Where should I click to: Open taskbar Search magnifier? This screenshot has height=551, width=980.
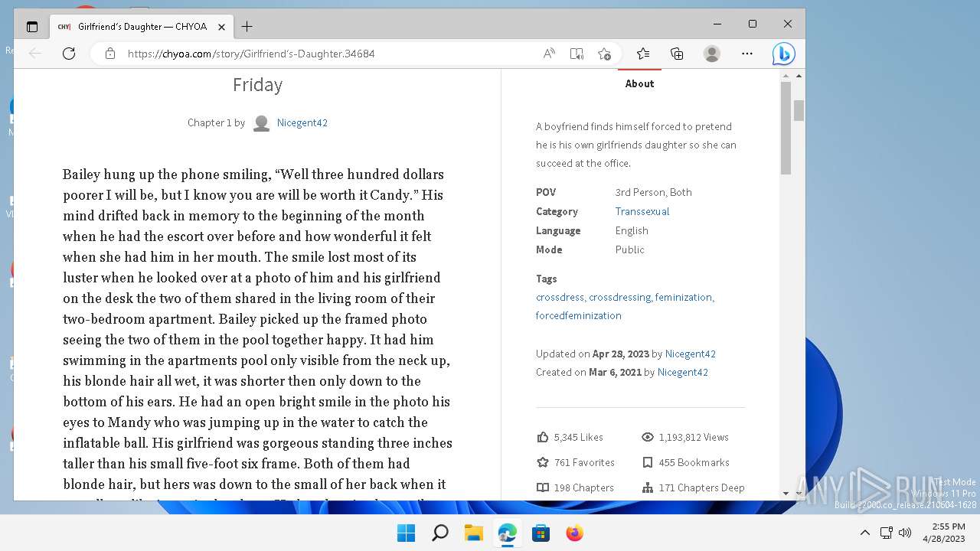pos(439,533)
